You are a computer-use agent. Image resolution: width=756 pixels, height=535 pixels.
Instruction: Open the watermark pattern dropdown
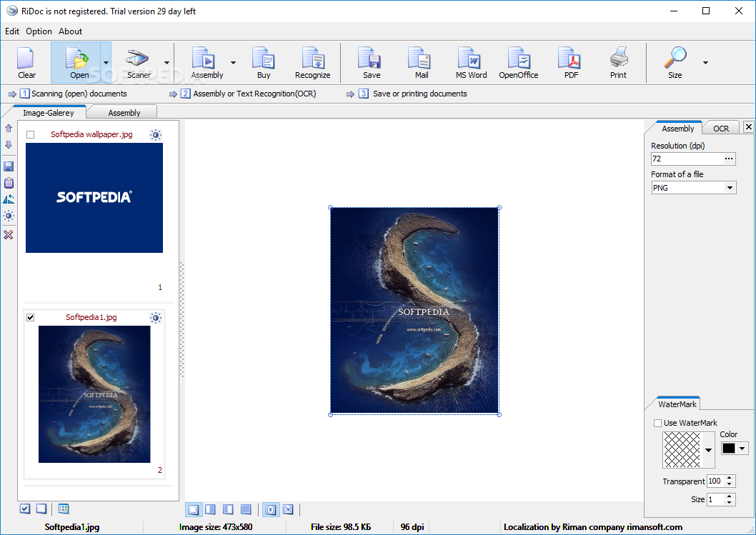point(708,450)
